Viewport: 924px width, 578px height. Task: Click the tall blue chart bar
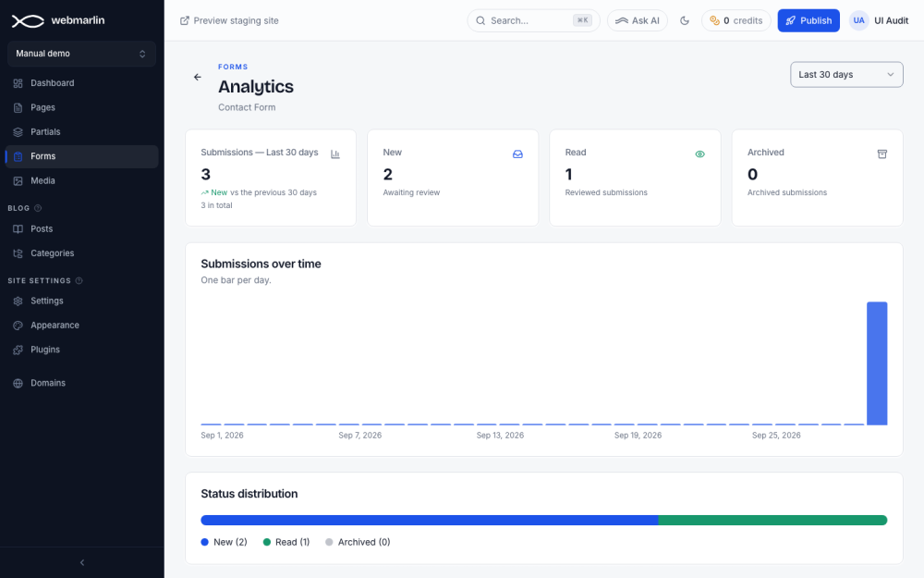[877, 363]
